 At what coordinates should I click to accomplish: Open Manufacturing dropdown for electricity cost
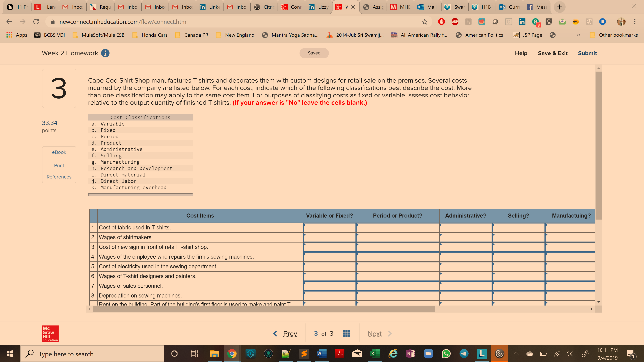pyautogui.click(x=570, y=267)
